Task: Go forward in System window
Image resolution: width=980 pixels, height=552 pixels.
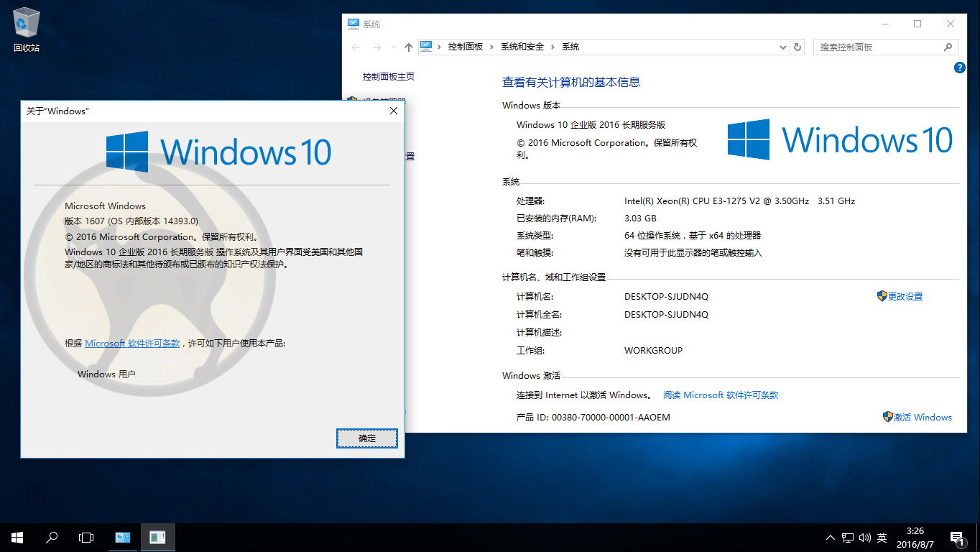Action: (377, 47)
